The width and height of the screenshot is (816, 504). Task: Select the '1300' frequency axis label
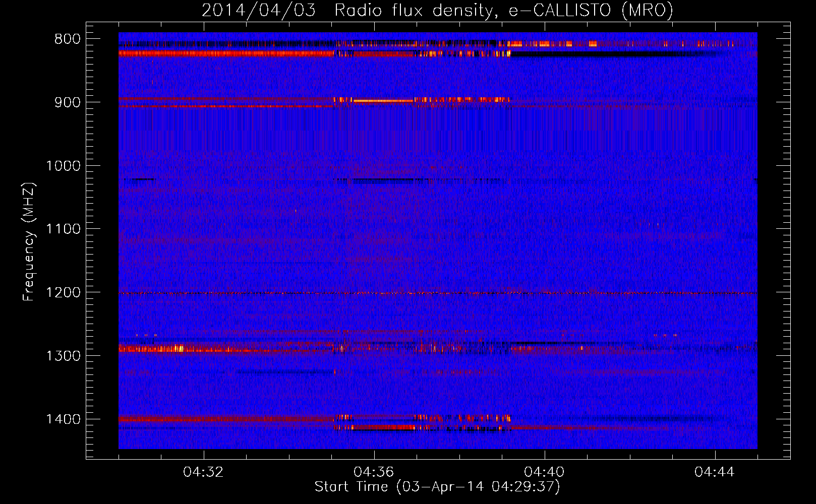point(63,356)
